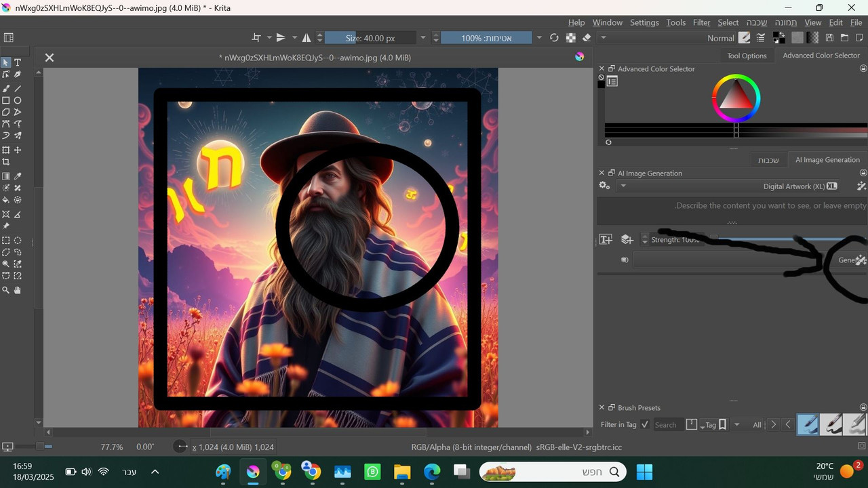This screenshot has width=868, height=488.
Task: Open the Window menu
Action: (x=608, y=22)
